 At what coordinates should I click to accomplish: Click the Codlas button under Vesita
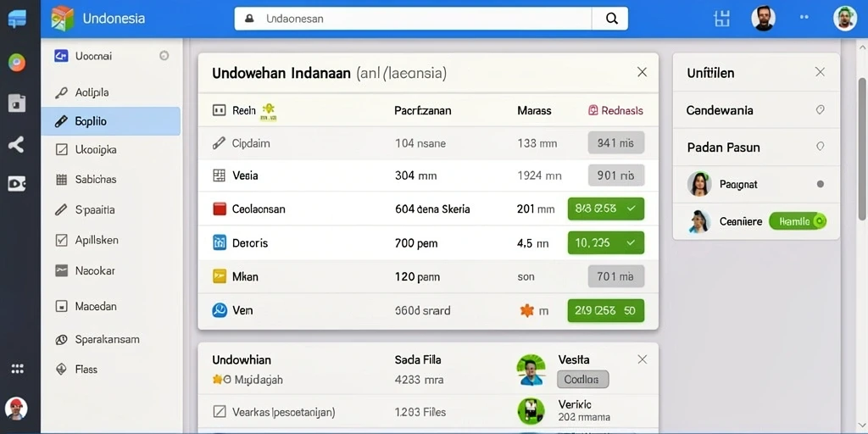point(582,379)
